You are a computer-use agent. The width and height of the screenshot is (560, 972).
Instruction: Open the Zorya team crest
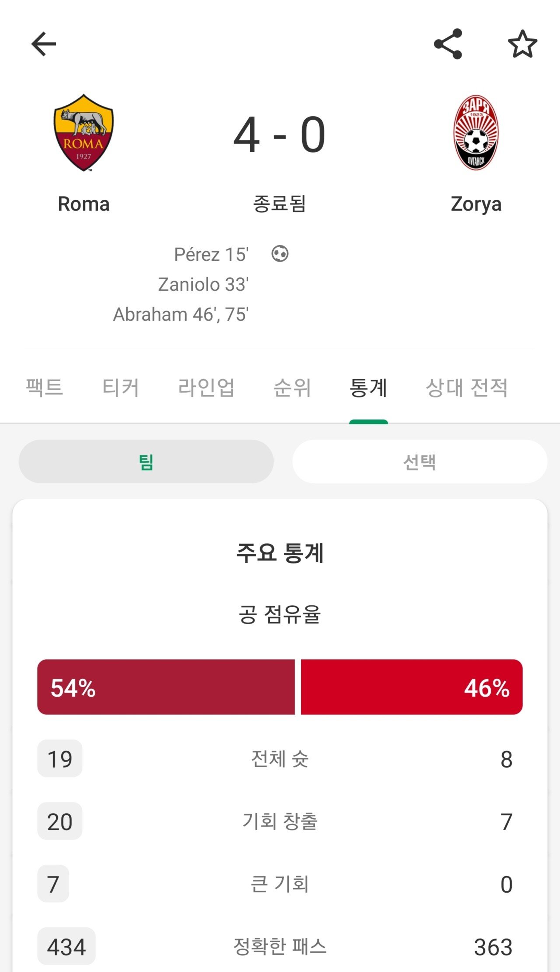(476, 133)
